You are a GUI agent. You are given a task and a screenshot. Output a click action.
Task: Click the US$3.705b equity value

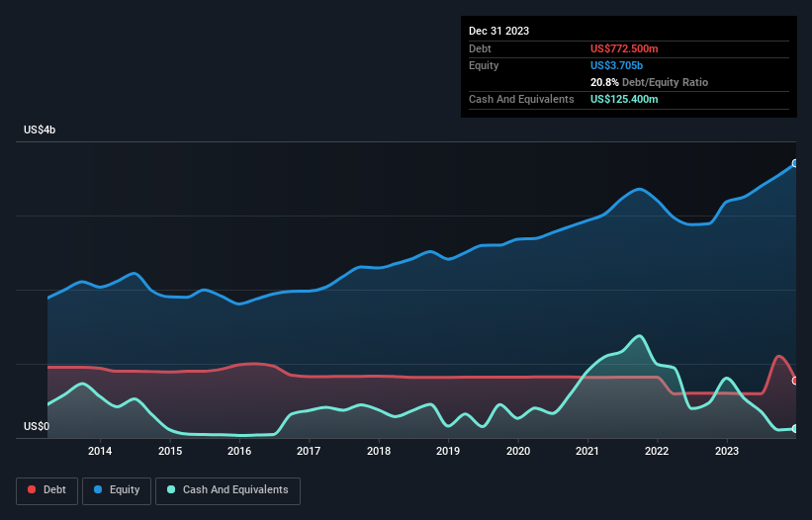point(616,65)
